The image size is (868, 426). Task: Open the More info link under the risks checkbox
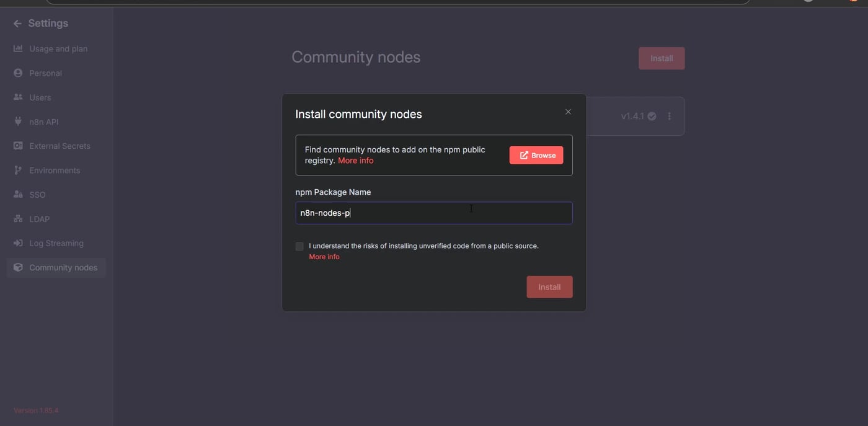(324, 257)
